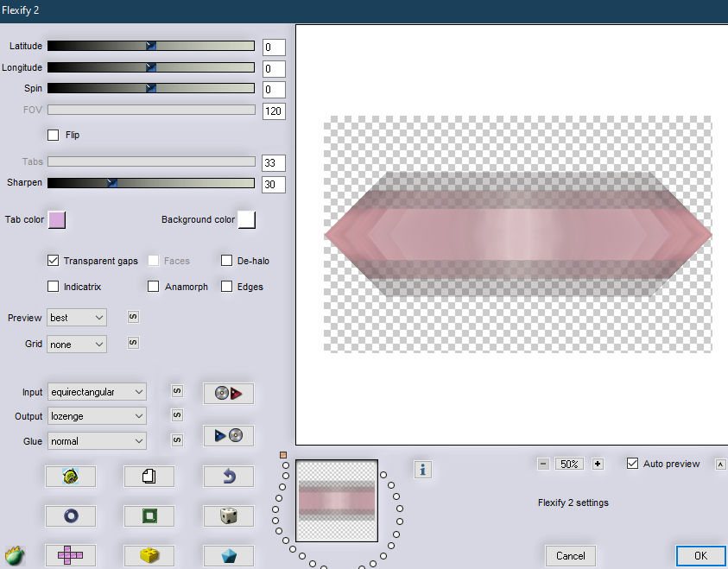The width and height of the screenshot is (728, 569).
Task: Click the dark blue ring icon button
Action: 71,515
